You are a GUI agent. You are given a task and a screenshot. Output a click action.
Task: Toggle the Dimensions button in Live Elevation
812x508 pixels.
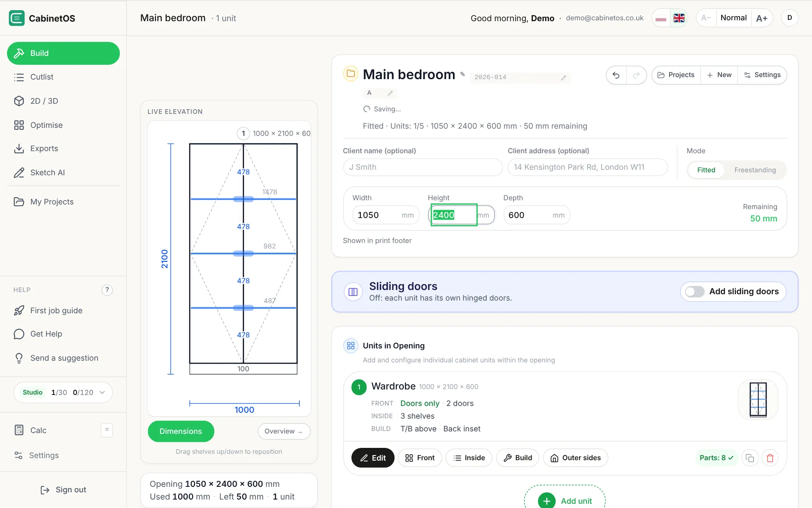click(x=181, y=431)
